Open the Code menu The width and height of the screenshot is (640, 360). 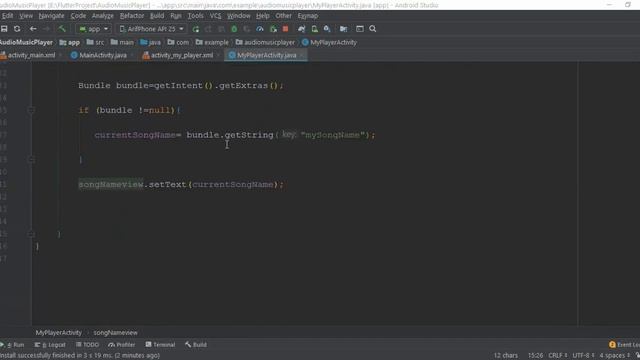[78, 16]
